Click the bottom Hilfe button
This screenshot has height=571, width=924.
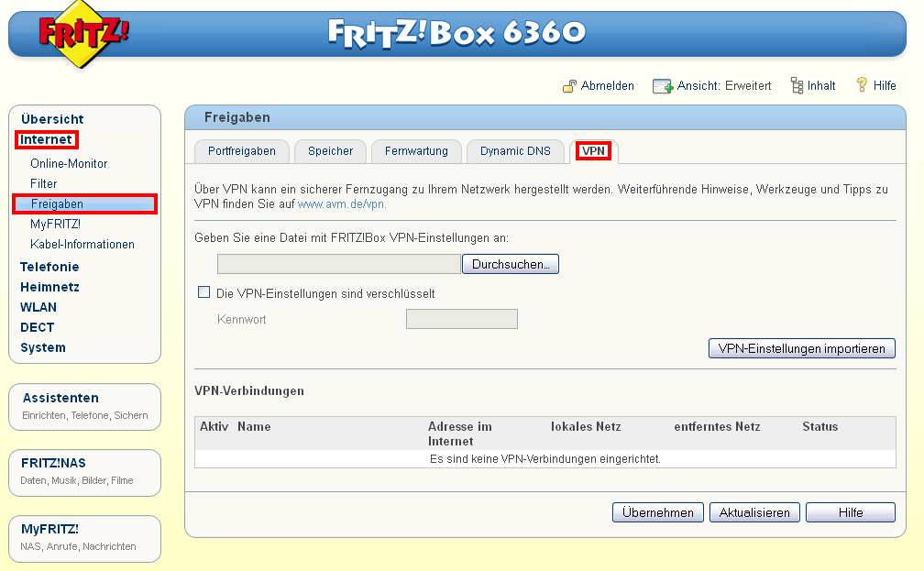(x=851, y=512)
